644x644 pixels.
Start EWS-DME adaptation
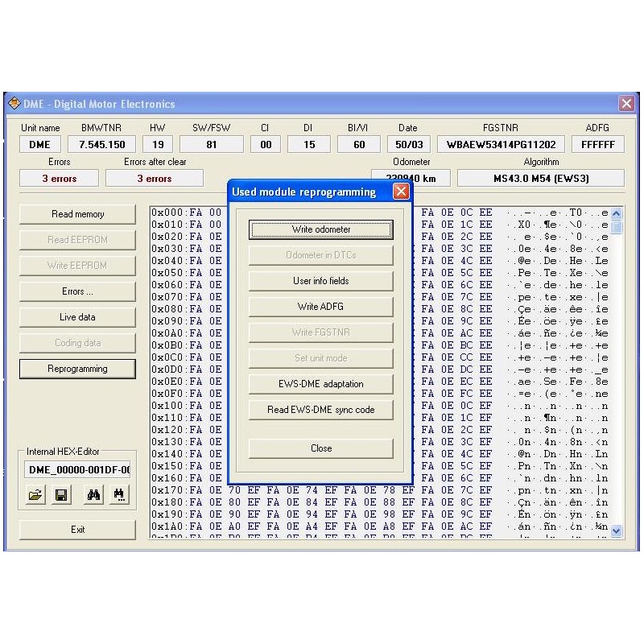[320, 384]
